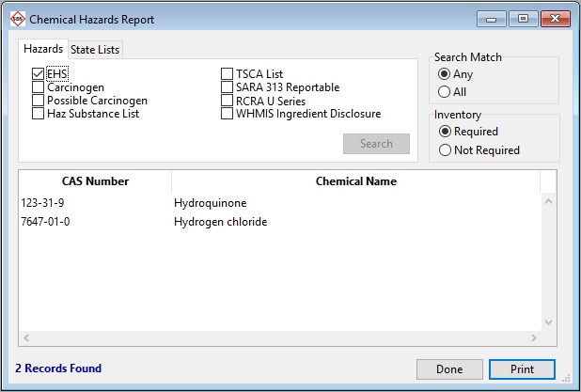Select the All search match option
Screen dimensions: 581x392
tap(445, 92)
